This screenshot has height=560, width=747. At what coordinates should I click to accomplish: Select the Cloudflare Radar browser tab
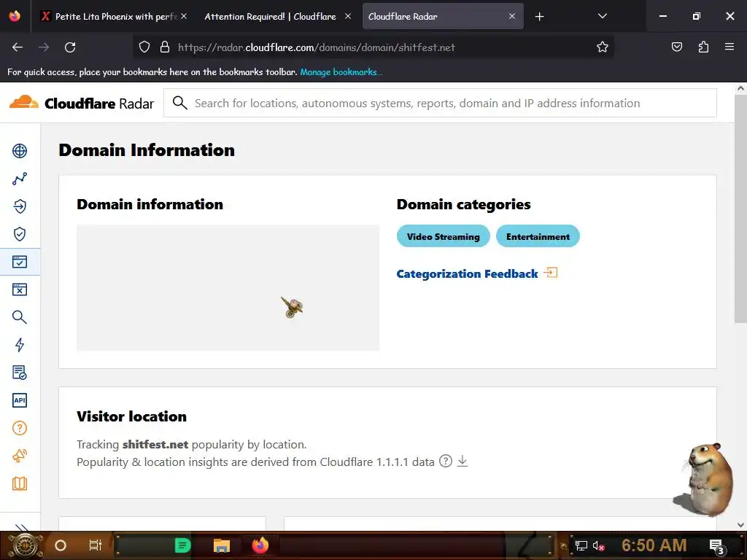(443, 16)
